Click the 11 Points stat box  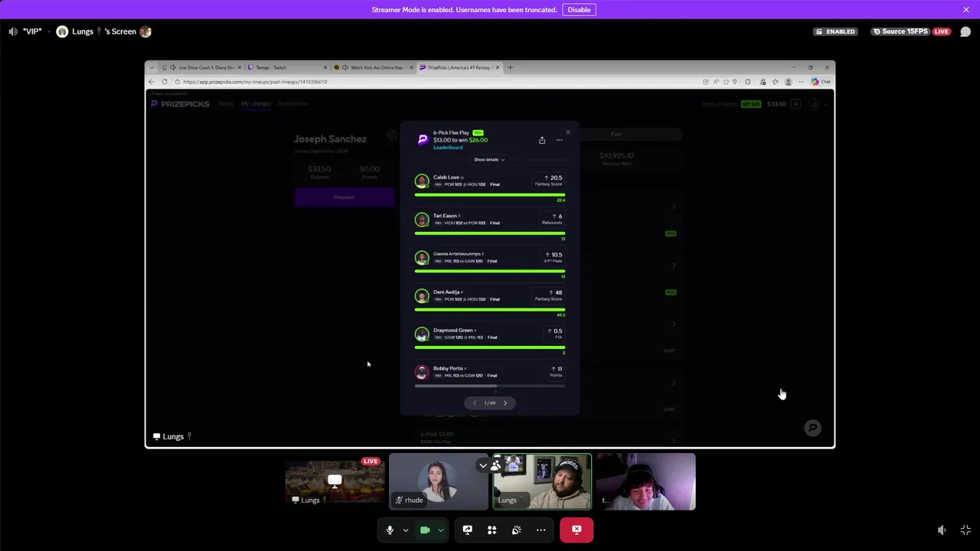(555, 372)
